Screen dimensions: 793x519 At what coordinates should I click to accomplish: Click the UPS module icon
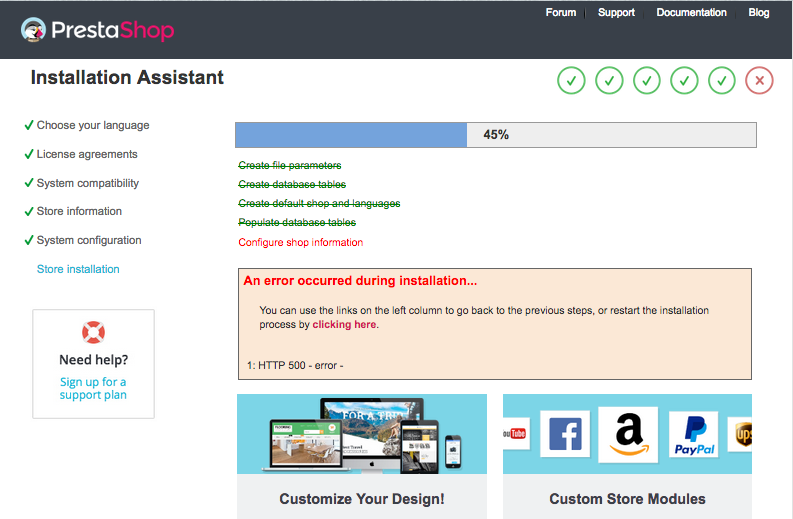tap(740, 434)
